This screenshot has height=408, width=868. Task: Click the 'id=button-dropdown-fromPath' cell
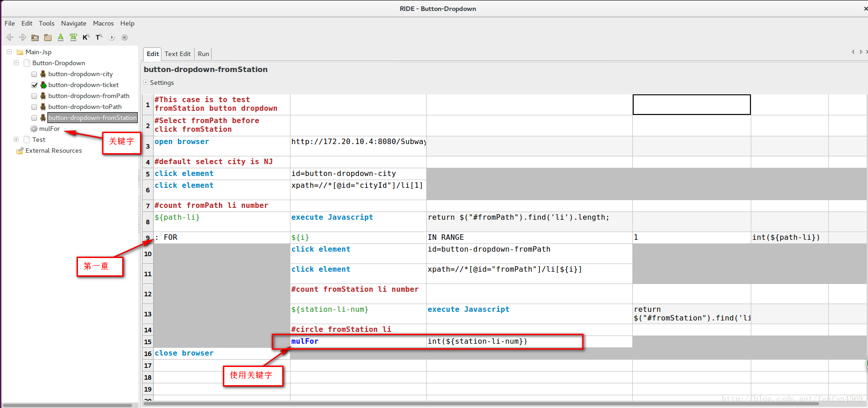click(x=529, y=253)
